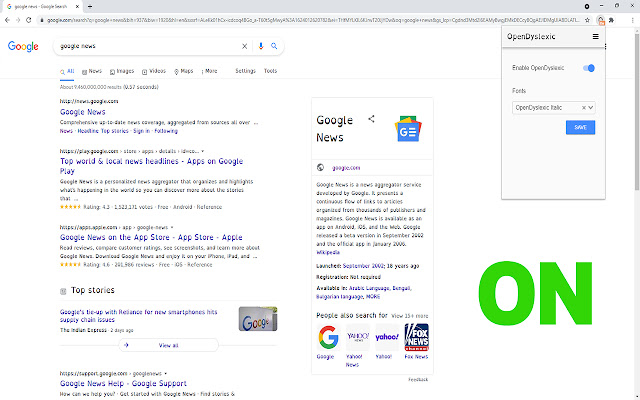Bookmark this page with the star icon
Screen dimensions: 640x400
tap(588, 19)
